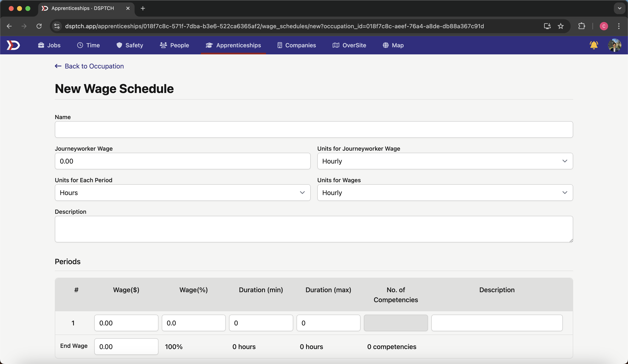The width and height of the screenshot is (628, 364).
Task: Click the End Wage row label
Action: click(74, 346)
